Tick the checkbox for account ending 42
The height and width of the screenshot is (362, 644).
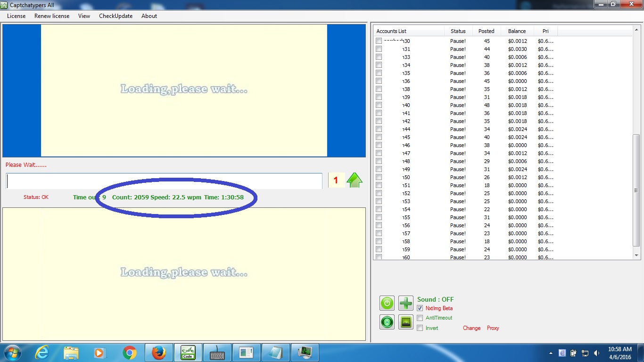379,121
